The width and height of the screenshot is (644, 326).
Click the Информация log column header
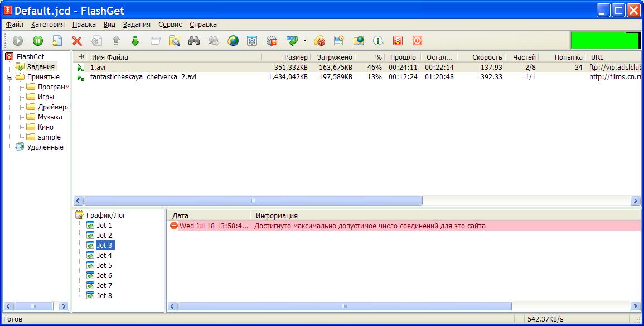[445, 215]
